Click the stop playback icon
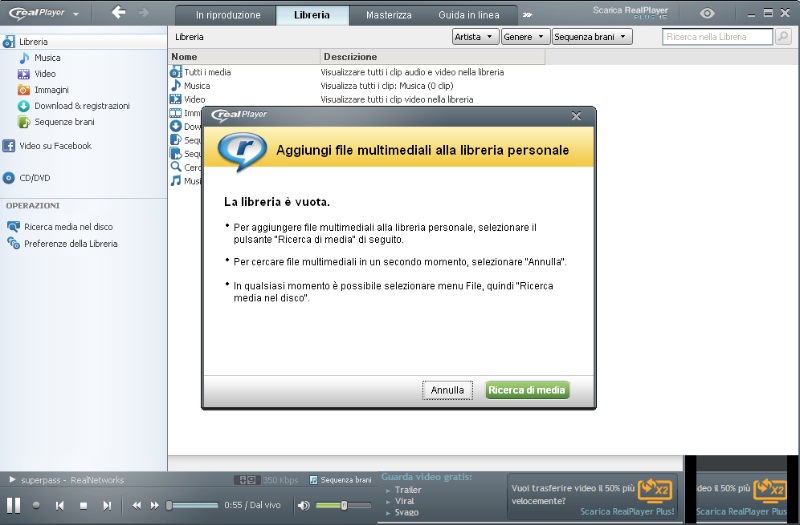800x525 pixels. click(83, 506)
